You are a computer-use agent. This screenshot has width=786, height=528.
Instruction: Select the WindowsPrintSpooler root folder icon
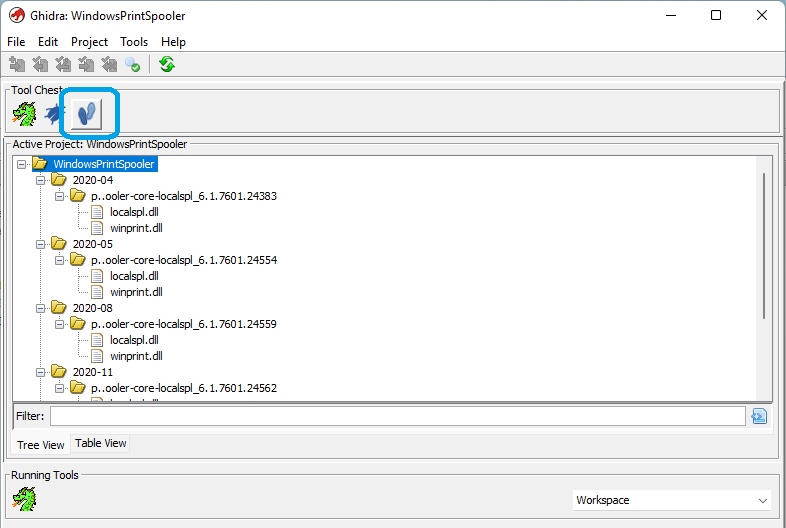click(40, 164)
